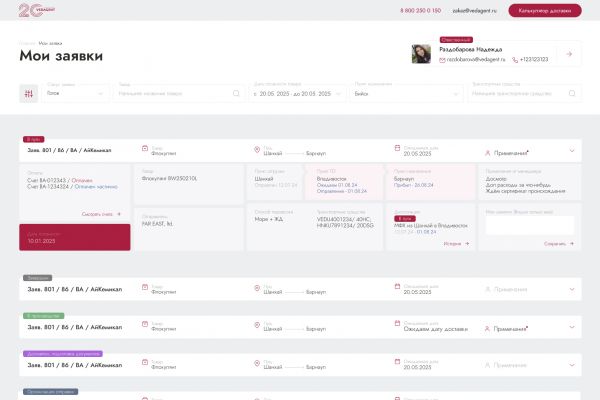Click calendar icon in gray-tagged request row
This screenshot has height=400, width=600.
[x=397, y=286]
